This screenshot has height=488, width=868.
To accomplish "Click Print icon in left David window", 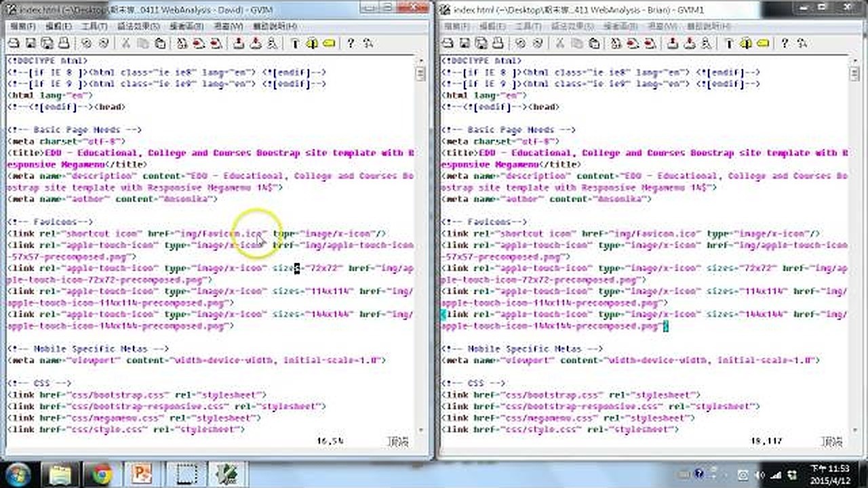I will (x=64, y=43).
